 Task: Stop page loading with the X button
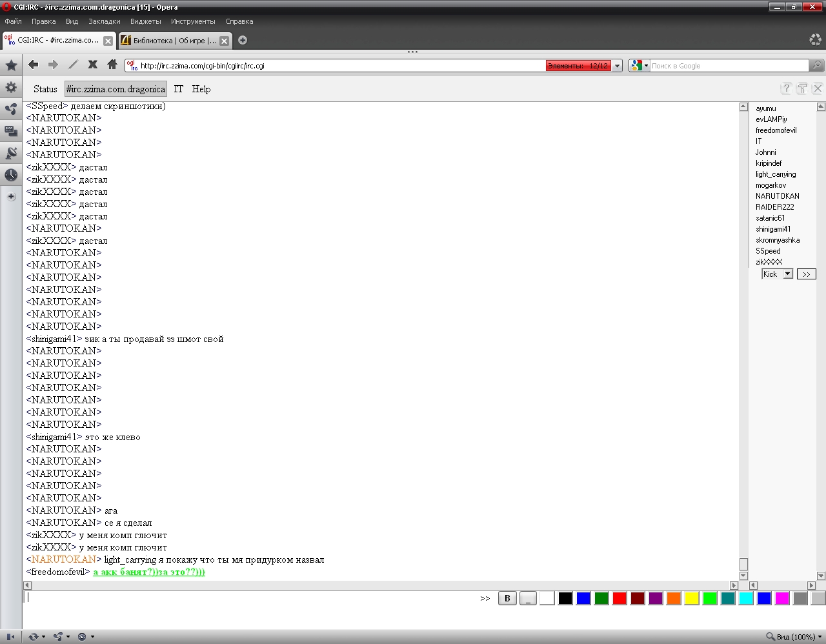(92, 65)
